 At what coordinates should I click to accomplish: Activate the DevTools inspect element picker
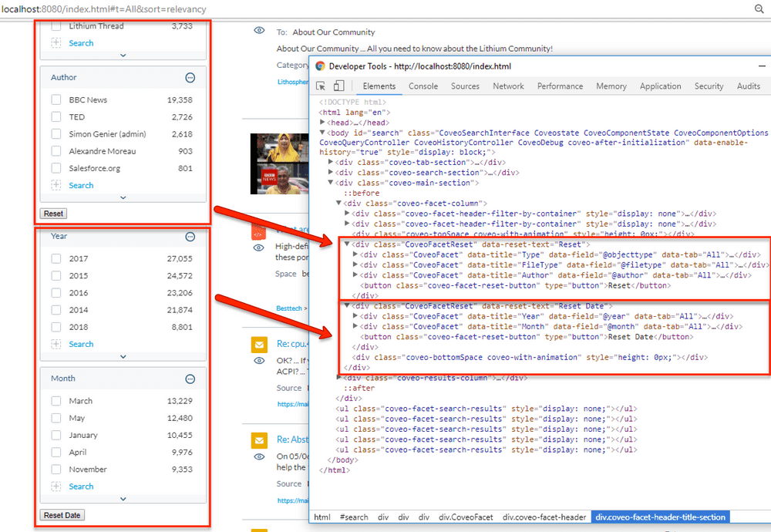[x=321, y=86]
